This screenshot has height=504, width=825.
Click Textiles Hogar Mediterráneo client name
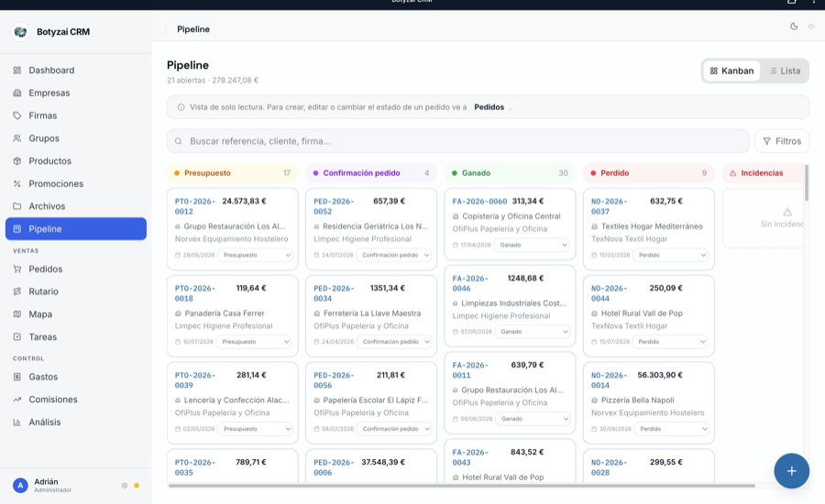coord(652,226)
